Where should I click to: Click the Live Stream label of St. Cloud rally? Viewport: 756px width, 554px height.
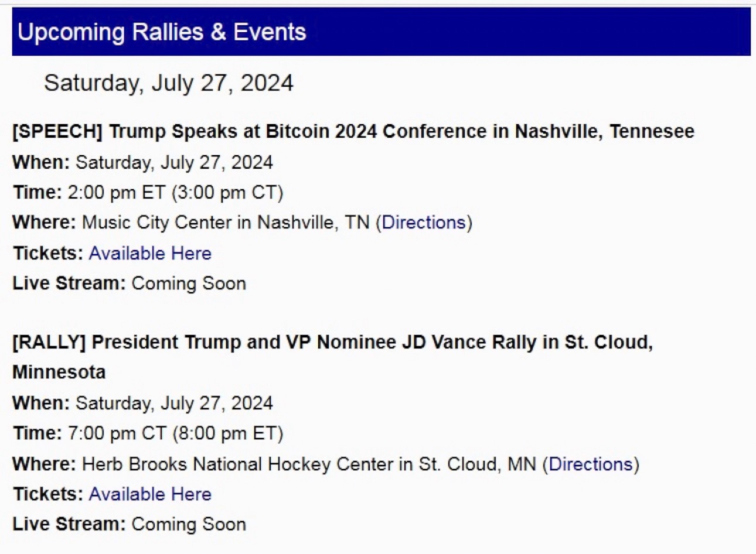pyautogui.click(x=69, y=524)
